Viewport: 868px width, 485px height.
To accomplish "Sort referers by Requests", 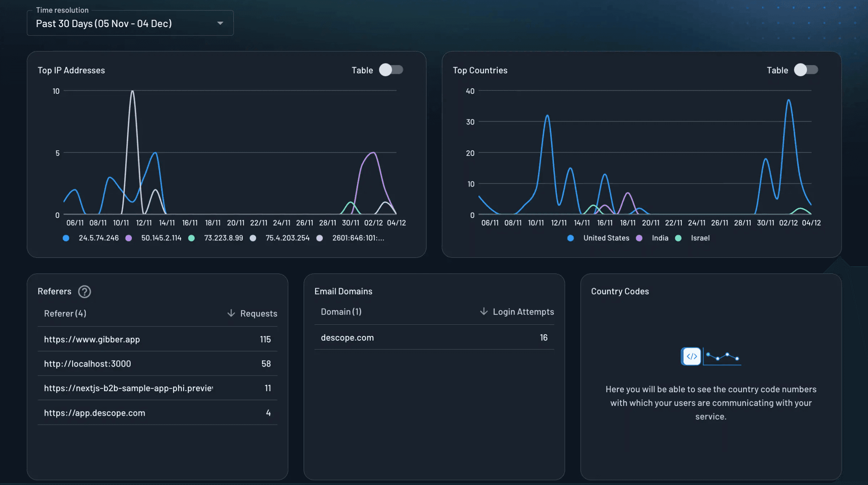I will coord(252,313).
